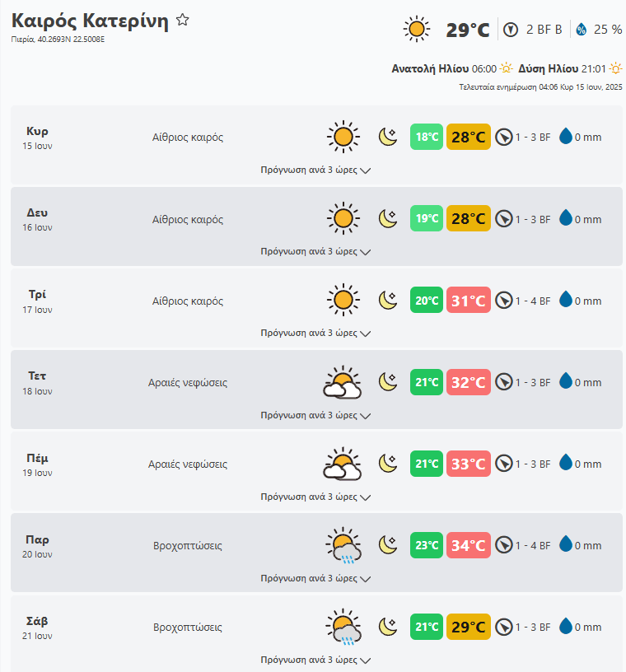Click the Καιρός Κατερίνη page title
The width and height of the screenshot is (626, 672).
(x=90, y=21)
